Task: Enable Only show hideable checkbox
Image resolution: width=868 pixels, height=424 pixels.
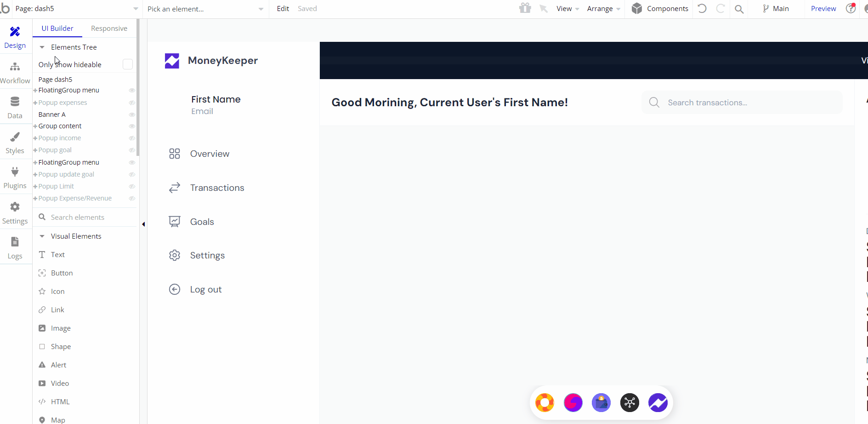Action: [x=128, y=64]
